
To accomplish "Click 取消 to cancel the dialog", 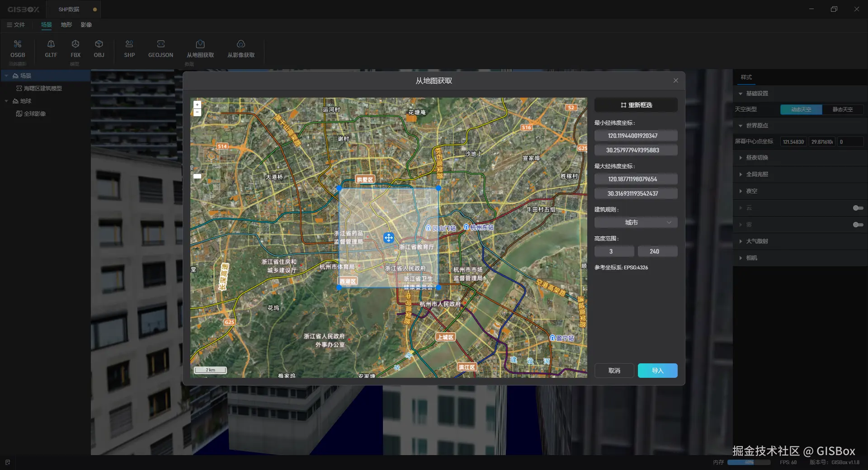I will pos(614,371).
